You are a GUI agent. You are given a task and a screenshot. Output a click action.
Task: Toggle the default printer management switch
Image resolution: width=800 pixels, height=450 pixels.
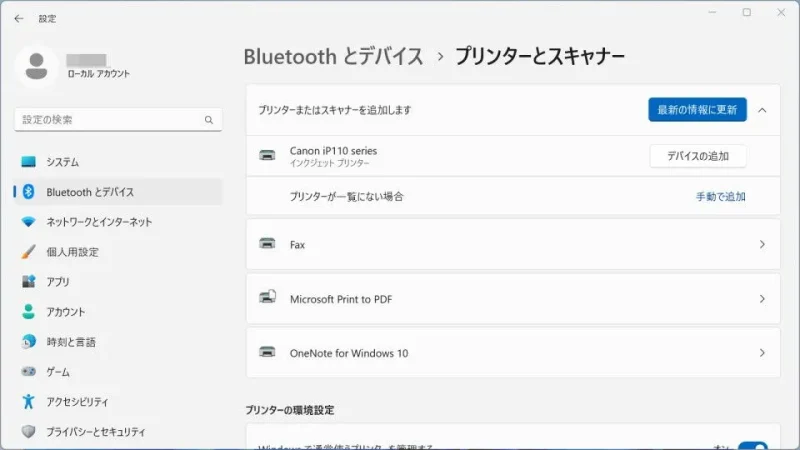pos(752,446)
